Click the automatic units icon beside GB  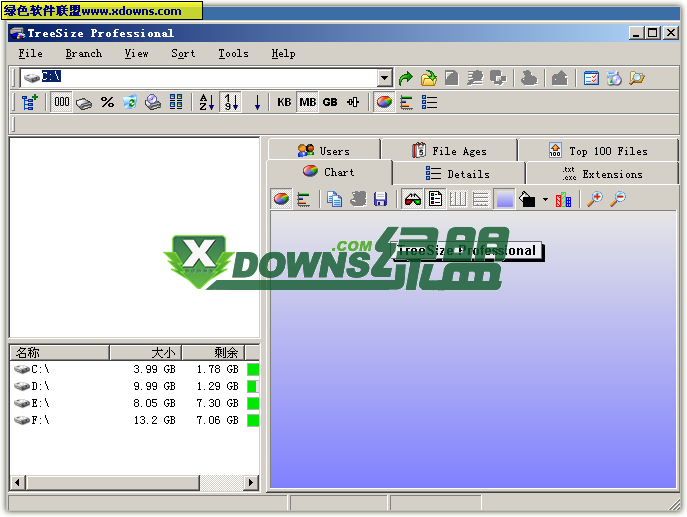[x=353, y=103]
